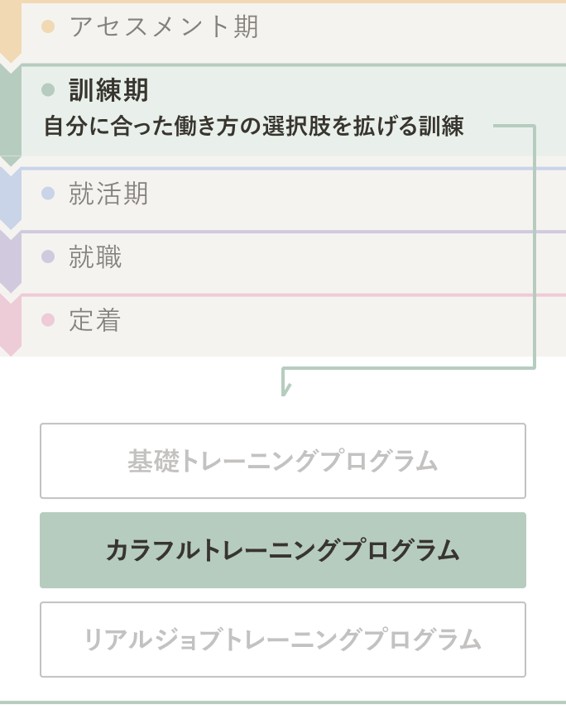This screenshot has width=566, height=728.
Task: Click the blue chevron marker left of 就活期
Action: (11, 199)
